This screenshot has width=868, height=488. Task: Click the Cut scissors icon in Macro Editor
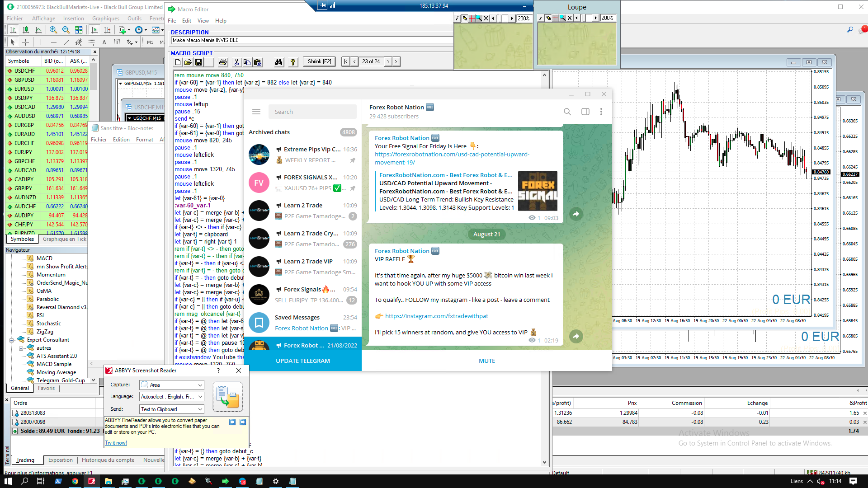(x=236, y=62)
